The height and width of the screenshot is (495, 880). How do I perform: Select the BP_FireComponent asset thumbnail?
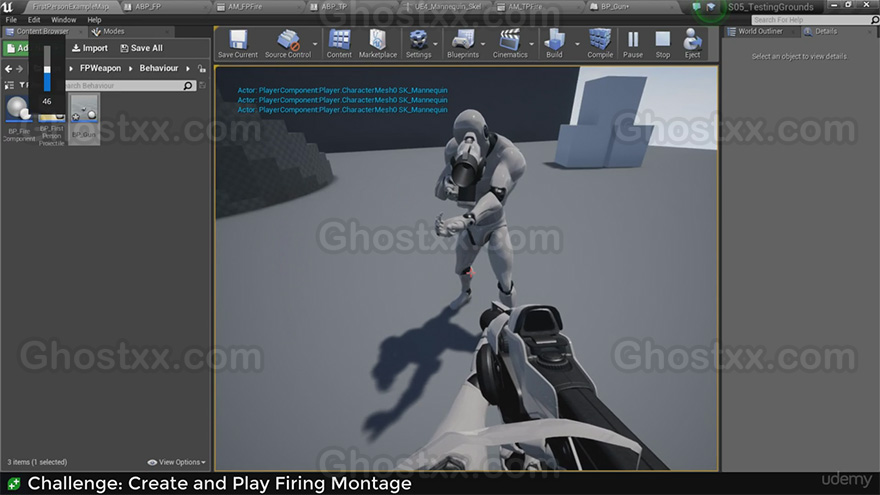(x=19, y=118)
